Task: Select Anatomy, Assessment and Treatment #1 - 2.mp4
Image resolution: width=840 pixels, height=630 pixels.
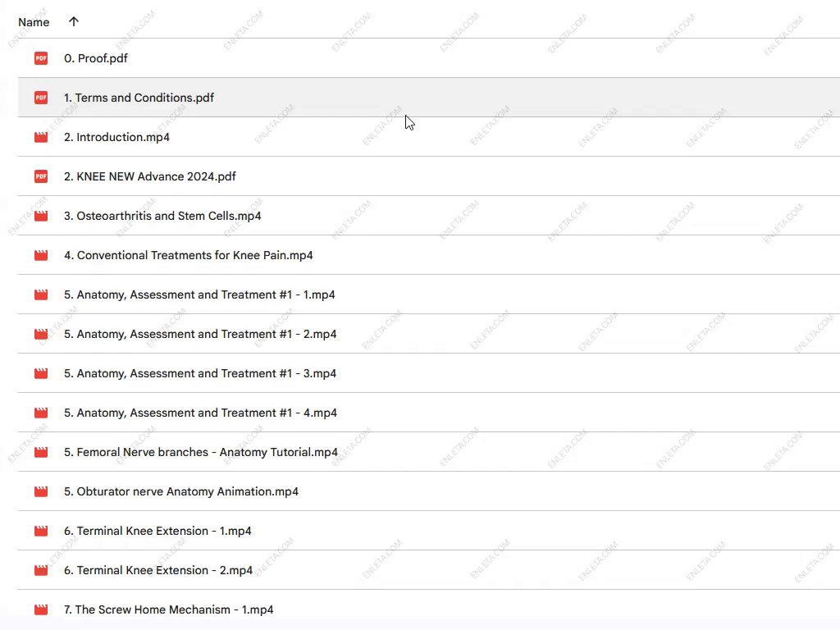Action: point(200,334)
